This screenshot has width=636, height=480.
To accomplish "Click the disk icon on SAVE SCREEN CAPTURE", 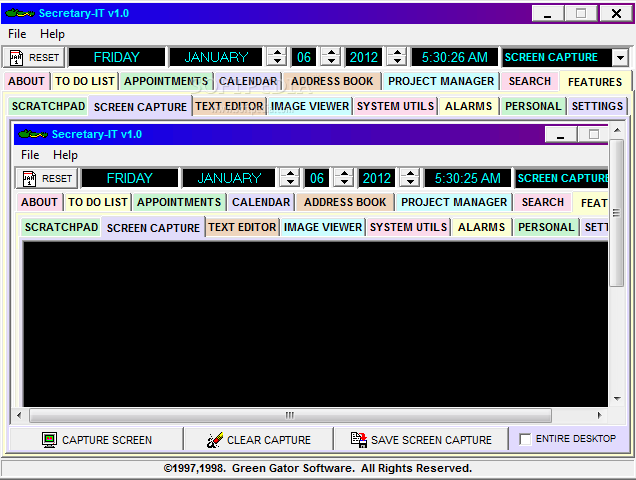I will [x=359, y=440].
